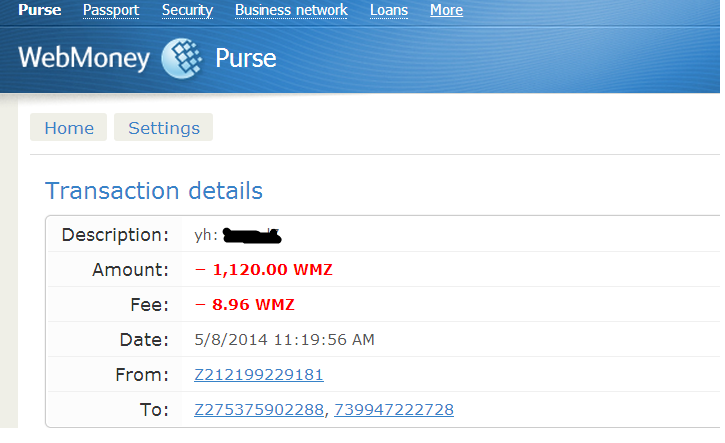Click the large Purse header title
The image size is (725, 443).
(x=246, y=59)
